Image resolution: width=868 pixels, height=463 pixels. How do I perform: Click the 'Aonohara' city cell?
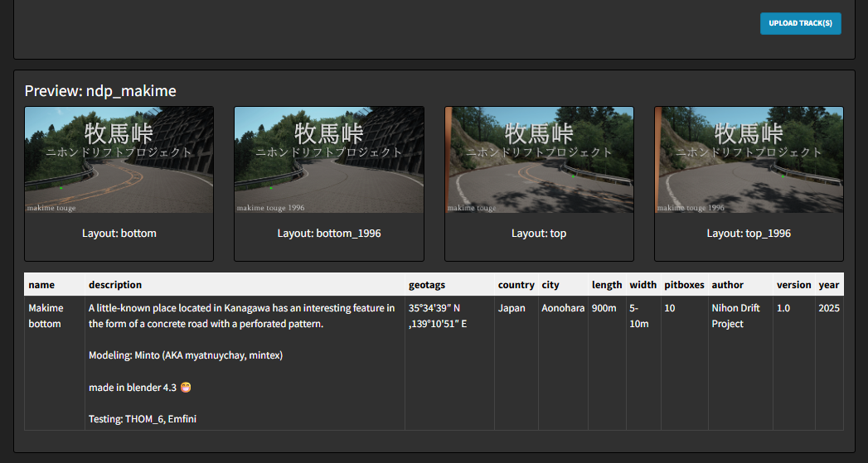click(563, 308)
